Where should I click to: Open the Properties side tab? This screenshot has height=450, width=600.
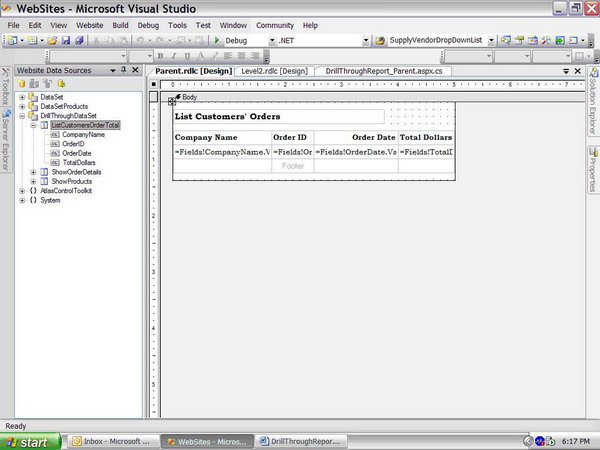[593, 169]
